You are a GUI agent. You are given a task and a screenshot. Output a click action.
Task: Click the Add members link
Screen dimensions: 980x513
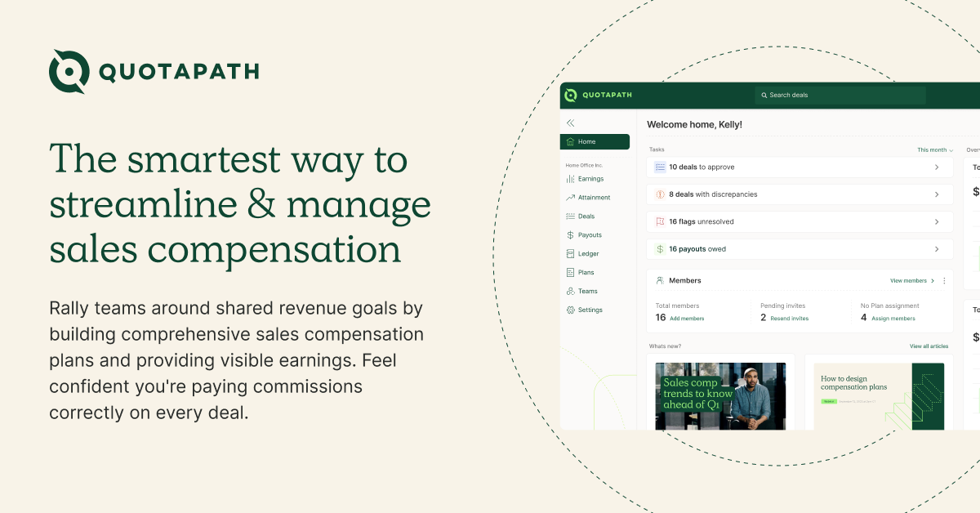point(687,319)
